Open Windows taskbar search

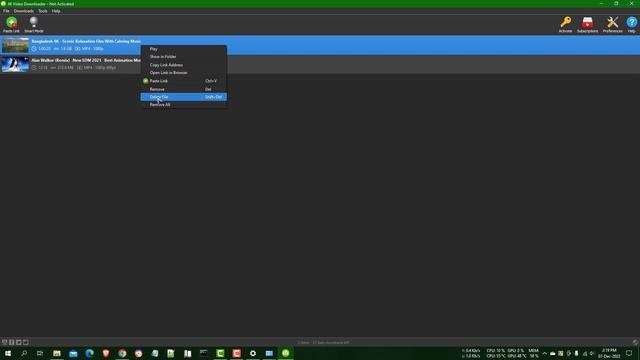[24, 353]
